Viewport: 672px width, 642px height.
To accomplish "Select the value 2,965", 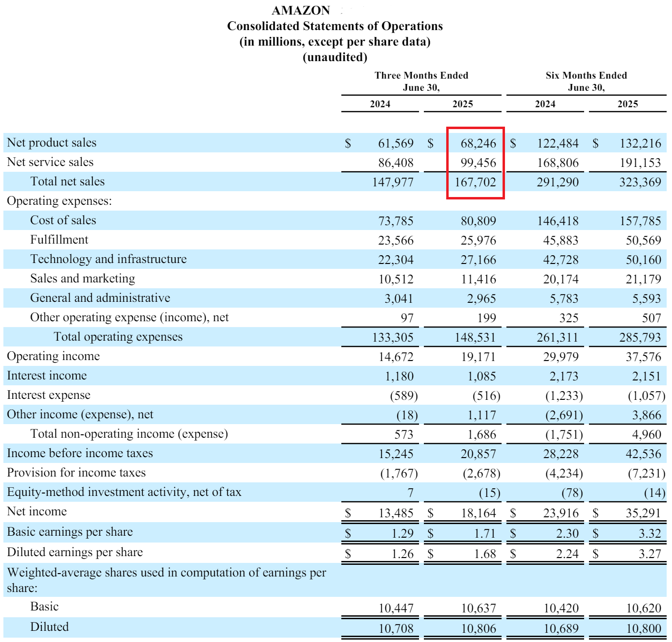I will pos(482,298).
